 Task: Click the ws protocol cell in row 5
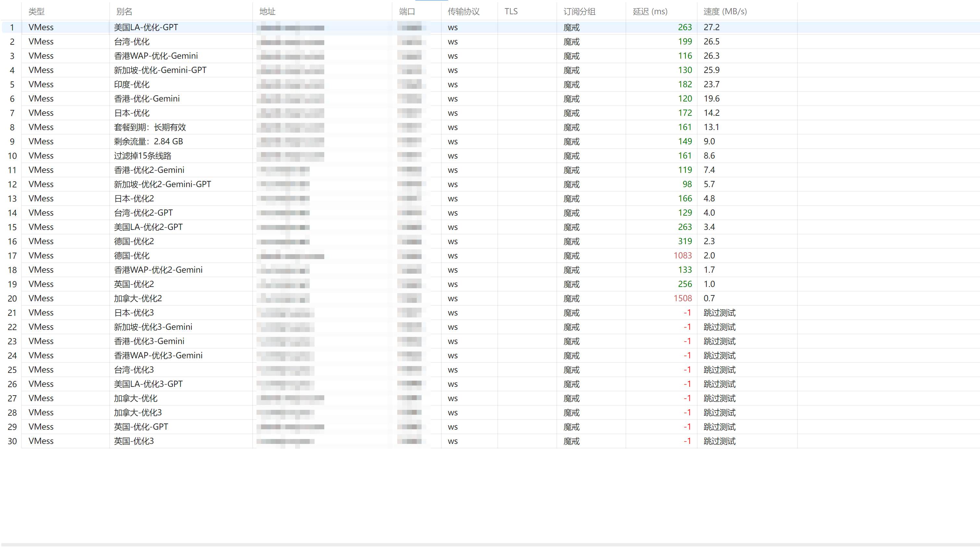[453, 84]
